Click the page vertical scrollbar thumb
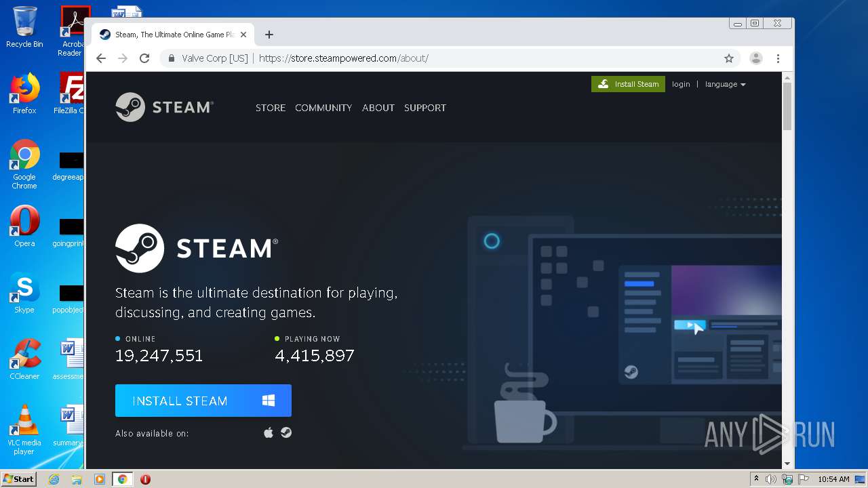This screenshot has width=868, height=488. [787, 106]
